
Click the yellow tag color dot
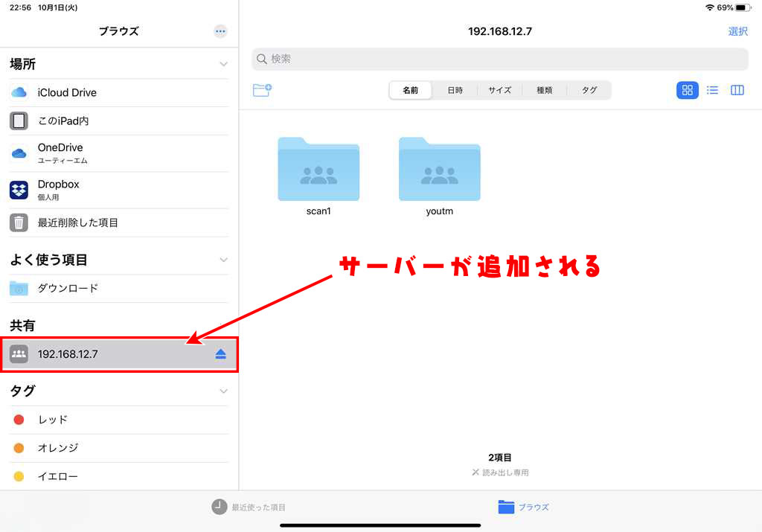[19, 476]
